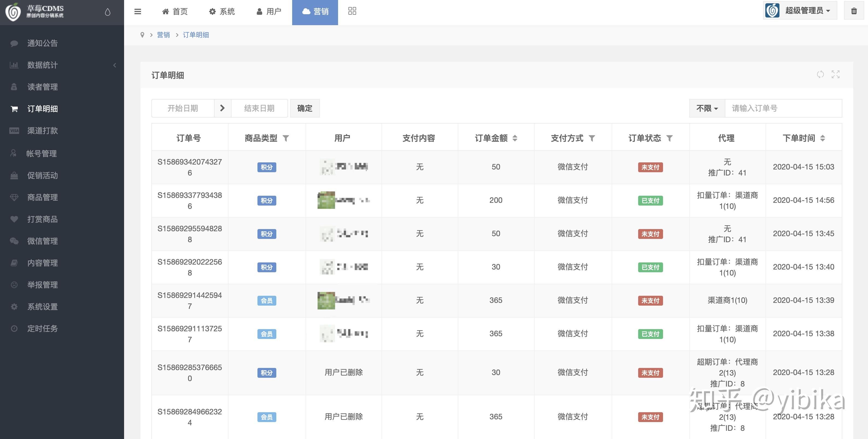Click the trash icon in the top right
Image resolution: width=868 pixels, height=439 pixels.
click(x=854, y=10)
